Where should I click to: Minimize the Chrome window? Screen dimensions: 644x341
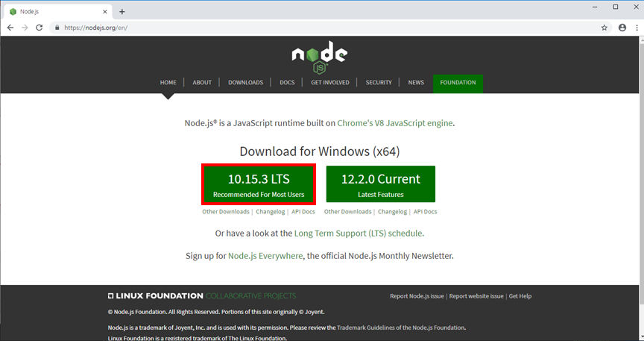[595, 7]
